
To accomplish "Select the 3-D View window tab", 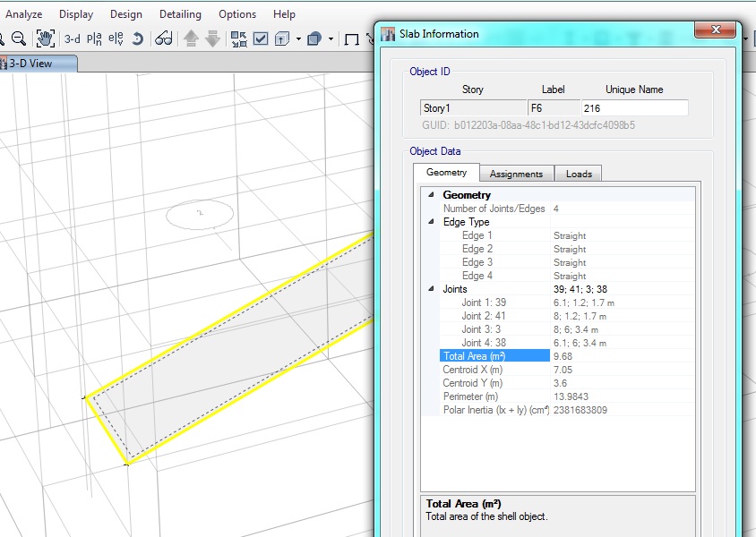I will click(38, 64).
